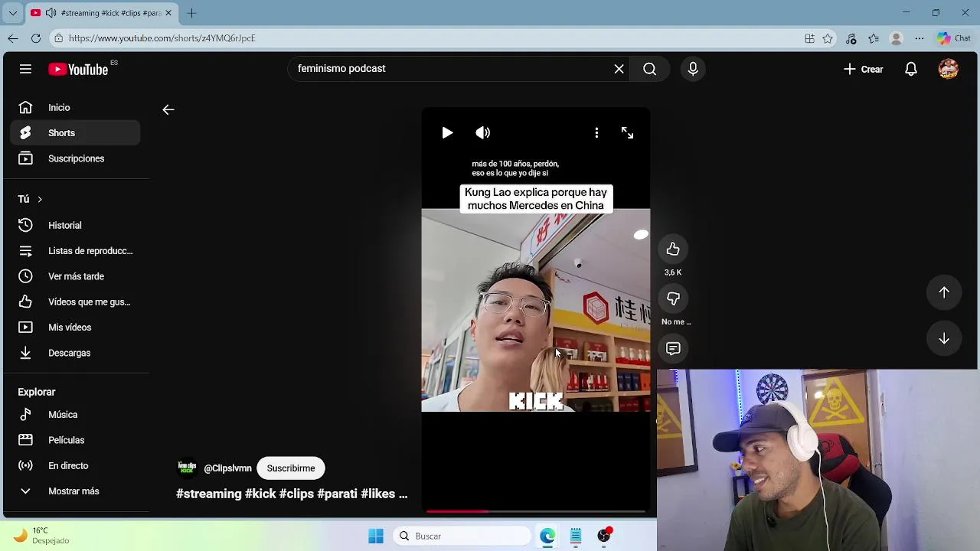Like the Short with thumbs up

click(x=673, y=249)
